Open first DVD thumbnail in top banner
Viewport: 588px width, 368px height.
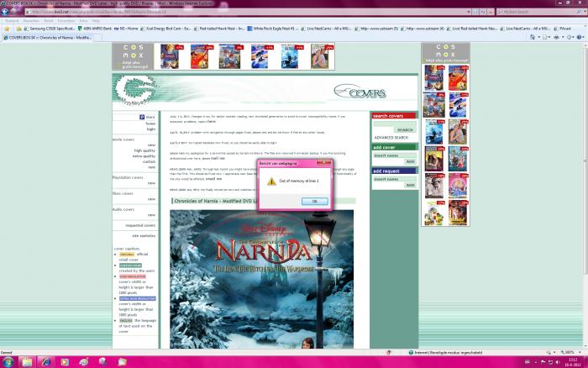[170, 56]
